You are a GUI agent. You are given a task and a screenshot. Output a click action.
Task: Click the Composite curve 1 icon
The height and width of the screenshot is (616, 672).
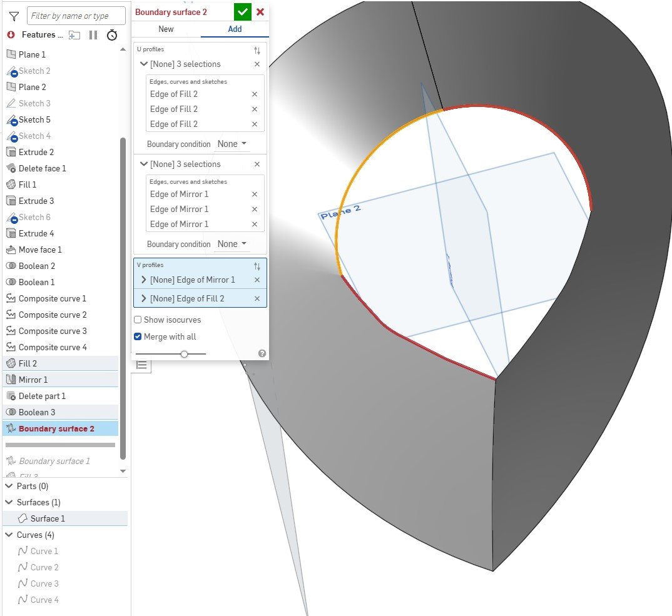[11, 298]
